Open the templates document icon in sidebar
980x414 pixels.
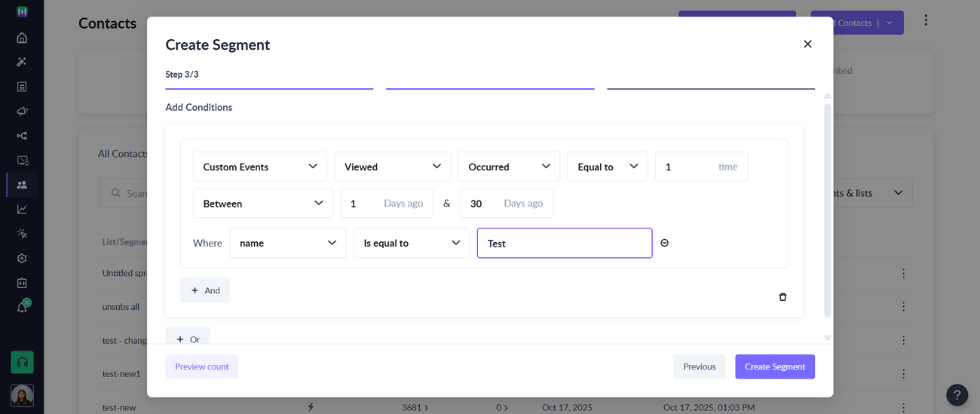tap(22, 87)
